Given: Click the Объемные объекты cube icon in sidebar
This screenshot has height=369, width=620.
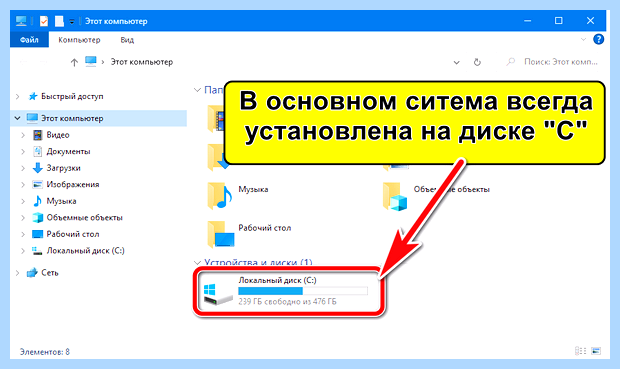Looking at the screenshot, I should click(38, 218).
